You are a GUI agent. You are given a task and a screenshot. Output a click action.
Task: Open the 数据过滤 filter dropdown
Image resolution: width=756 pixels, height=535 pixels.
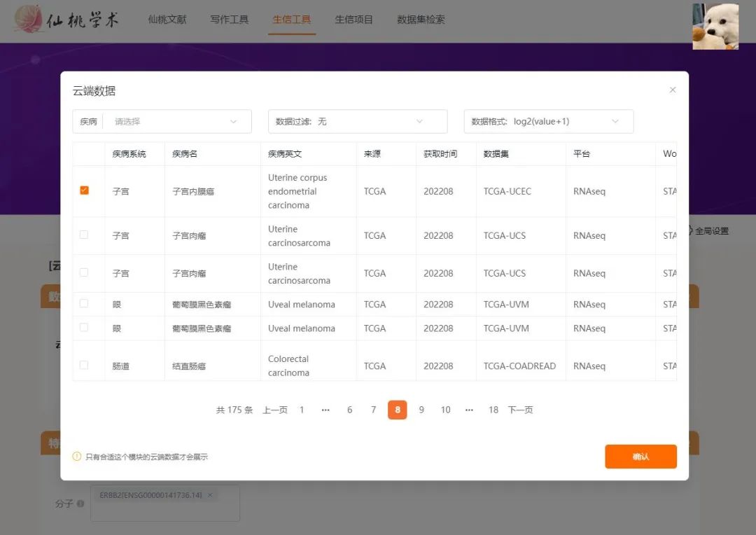pyautogui.click(x=358, y=122)
